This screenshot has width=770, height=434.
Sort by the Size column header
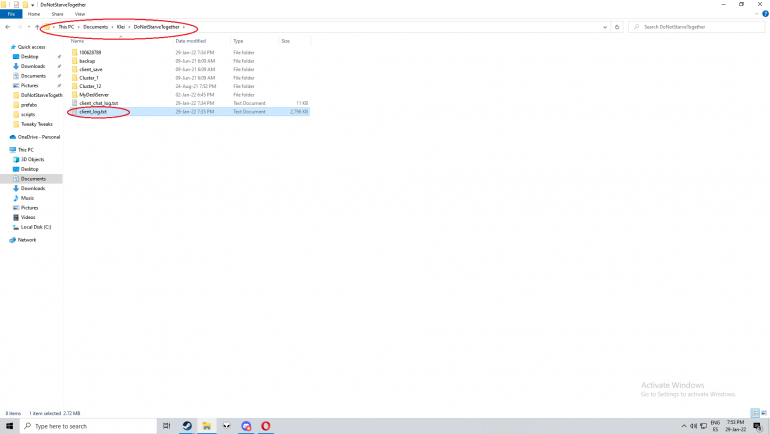pyautogui.click(x=285, y=41)
